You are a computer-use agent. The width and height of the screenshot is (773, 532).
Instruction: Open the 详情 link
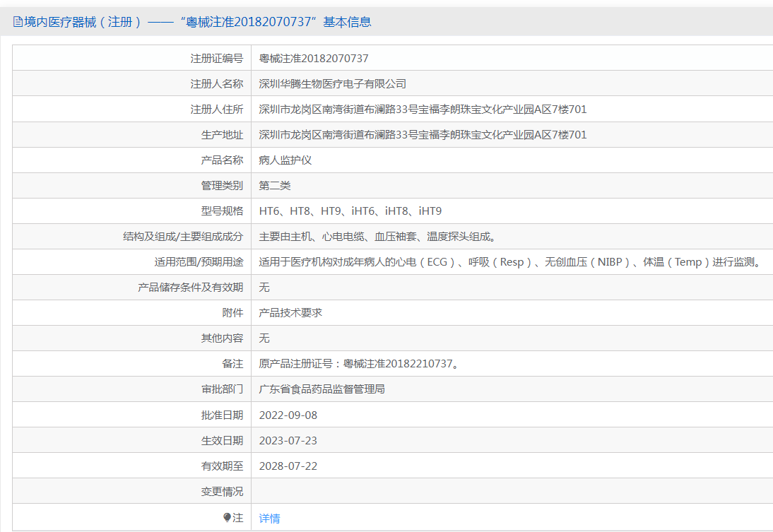click(x=269, y=519)
